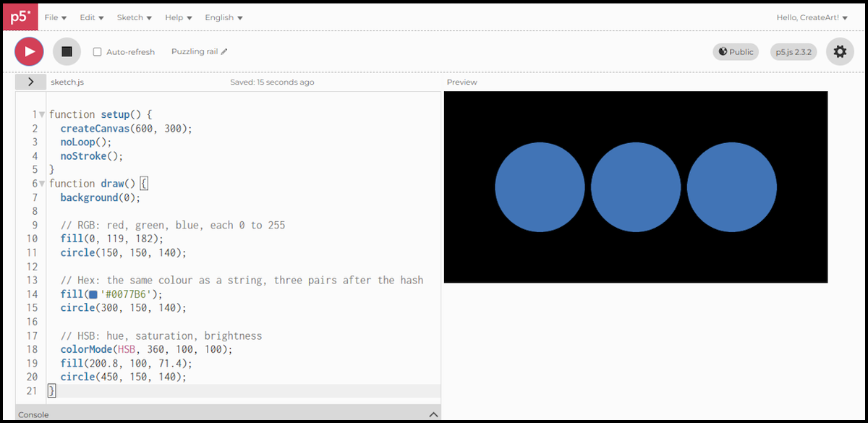This screenshot has width=868, height=423.
Task: Edit the sketch name with the pencil icon
Action: click(x=224, y=52)
